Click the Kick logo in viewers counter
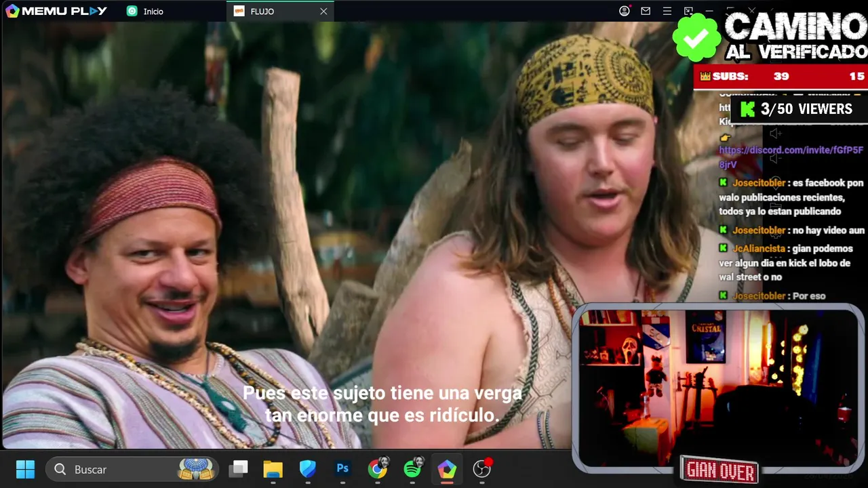 (x=747, y=110)
